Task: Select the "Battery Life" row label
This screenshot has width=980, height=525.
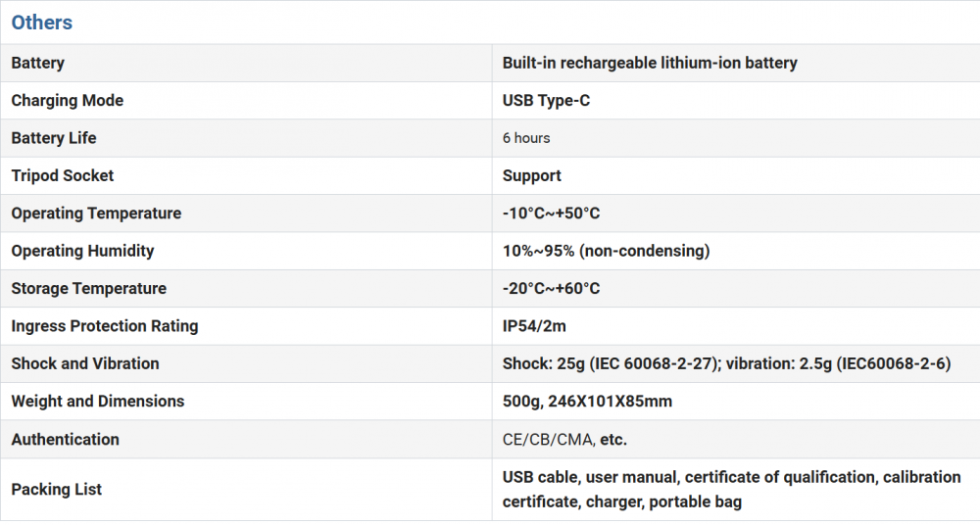Action: 54,138
